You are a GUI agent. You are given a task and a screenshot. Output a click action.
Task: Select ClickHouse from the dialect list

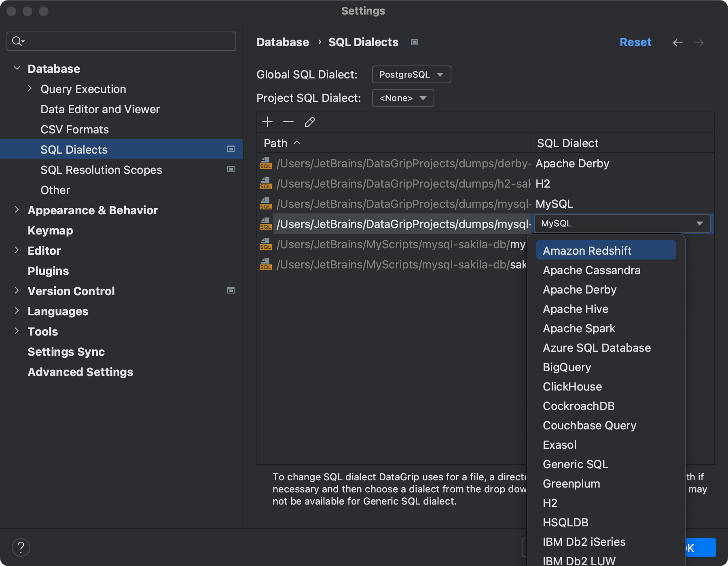[x=572, y=386]
